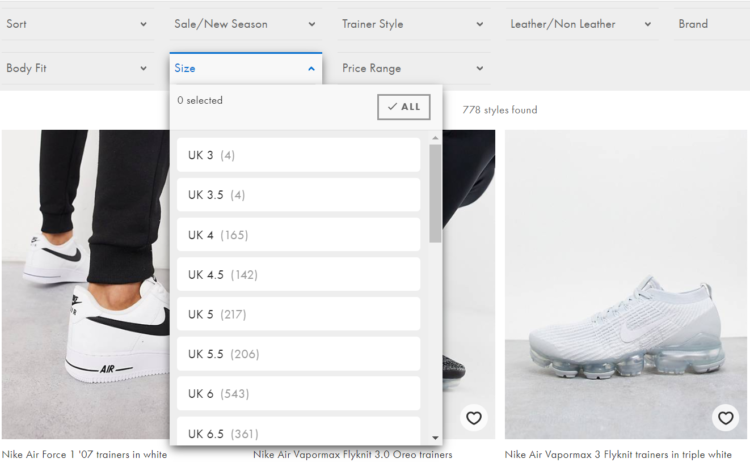Save Vapormax Flyknit 3.0 Oreo with heart icon
The height and width of the screenshot is (467, 750).
[474, 418]
